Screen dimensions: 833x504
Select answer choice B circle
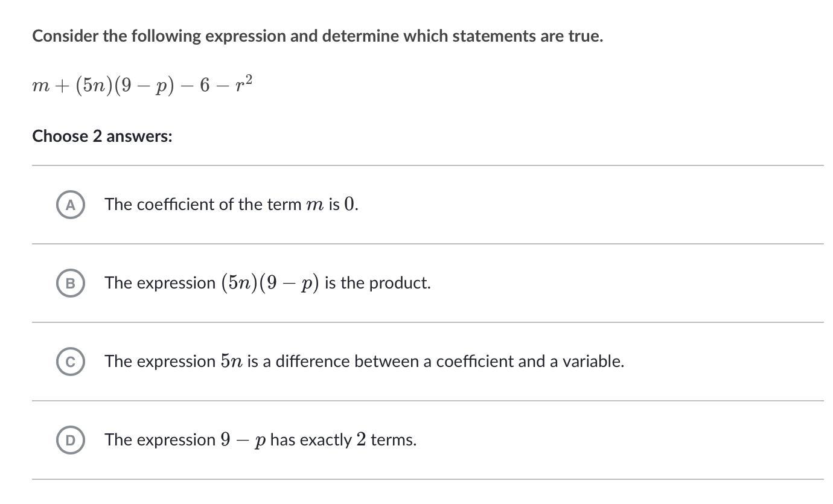71,283
